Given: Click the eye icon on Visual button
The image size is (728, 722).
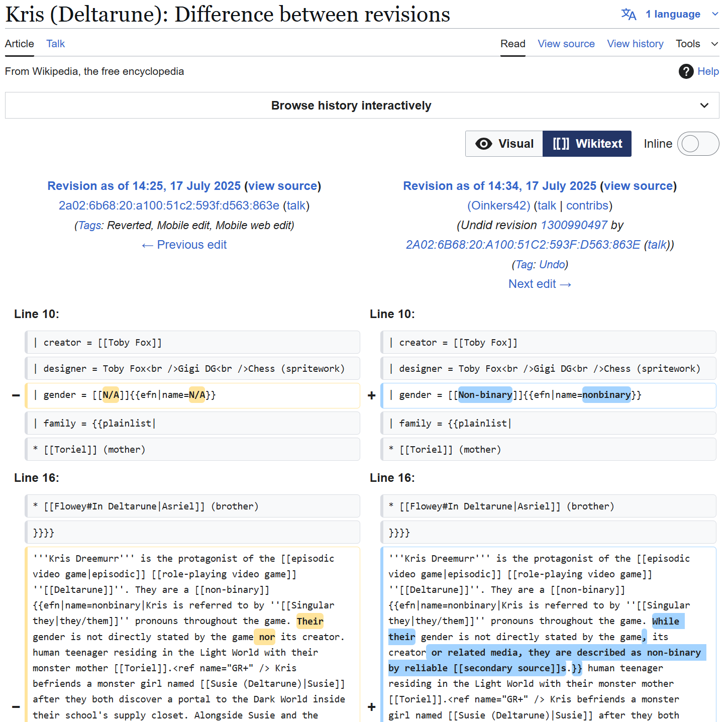Looking at the screenshot, I should (483, 144).
